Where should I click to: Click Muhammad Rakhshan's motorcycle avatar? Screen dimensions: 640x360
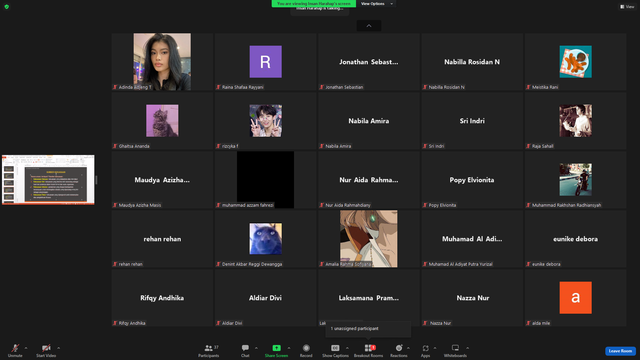coord(576,180)
